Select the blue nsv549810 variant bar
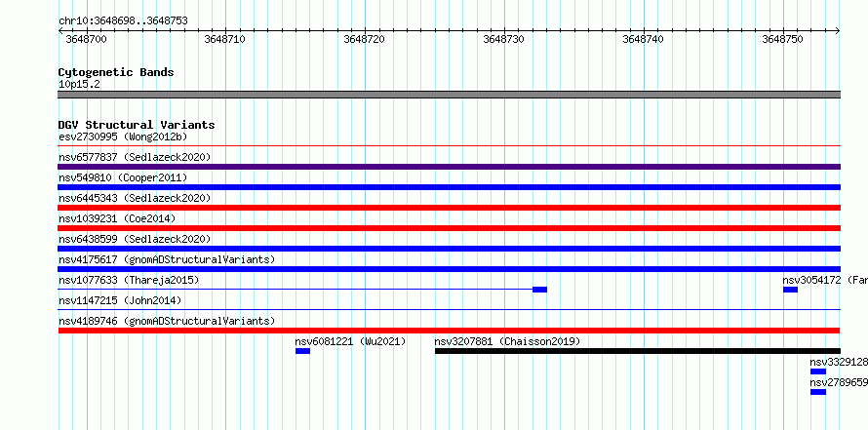Viewport: 868px width, 430px height. (449, 187)
